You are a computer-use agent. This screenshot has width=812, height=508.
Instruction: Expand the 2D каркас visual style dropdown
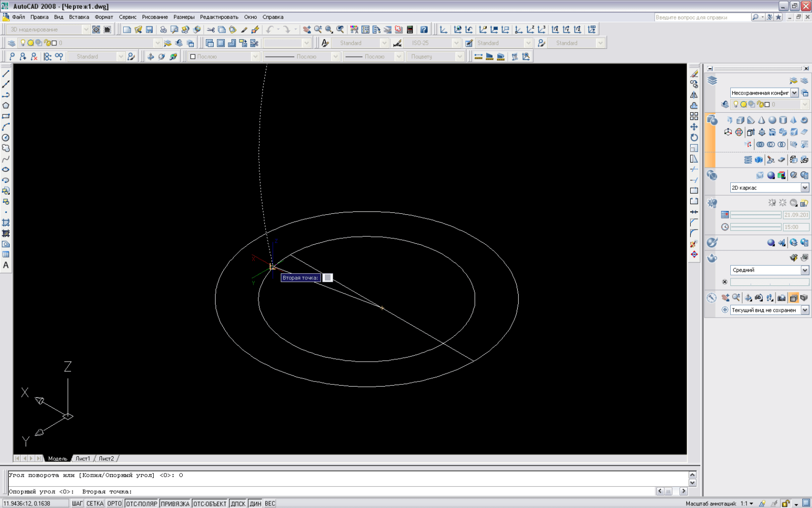pyautogui.click(x=804, y=188)
